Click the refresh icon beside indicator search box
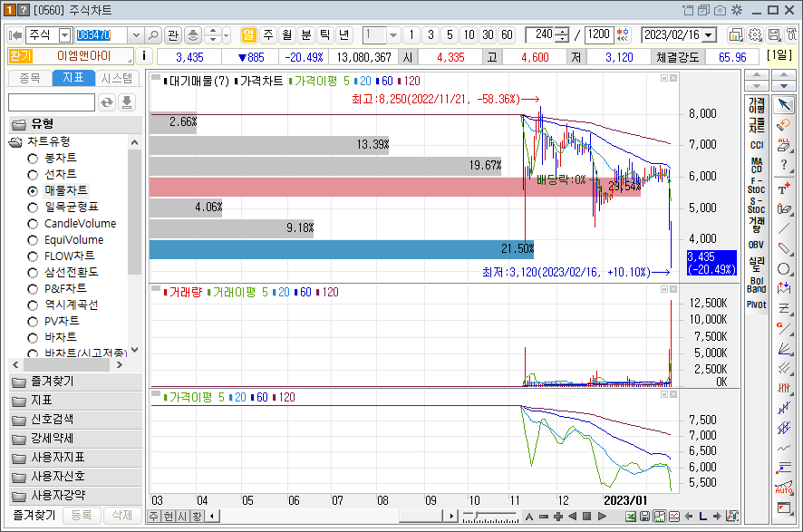Screen dimensions: 803x532 point(107,102)
